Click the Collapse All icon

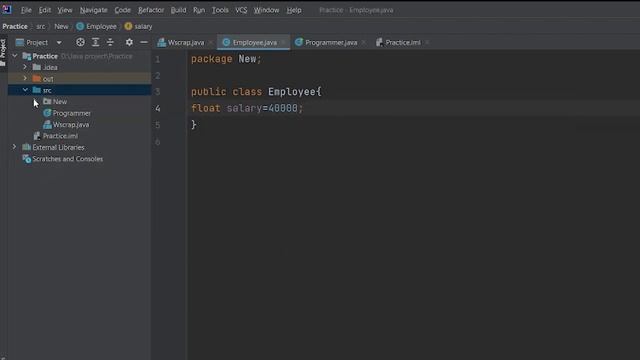click(110, 42)
